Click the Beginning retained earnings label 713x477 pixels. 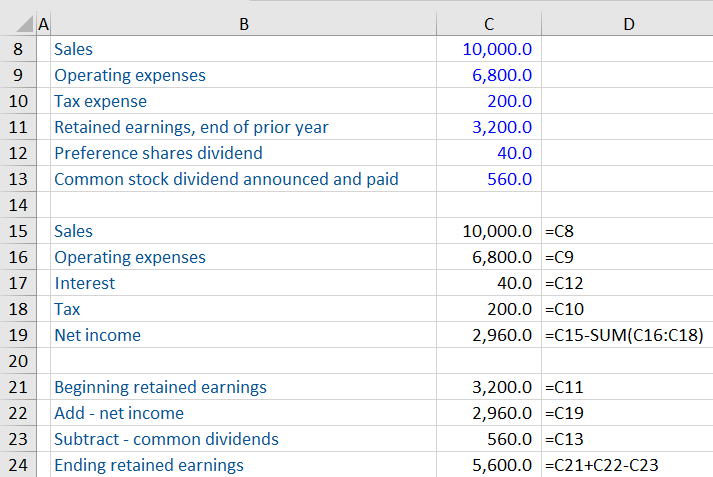pos(160,387)
